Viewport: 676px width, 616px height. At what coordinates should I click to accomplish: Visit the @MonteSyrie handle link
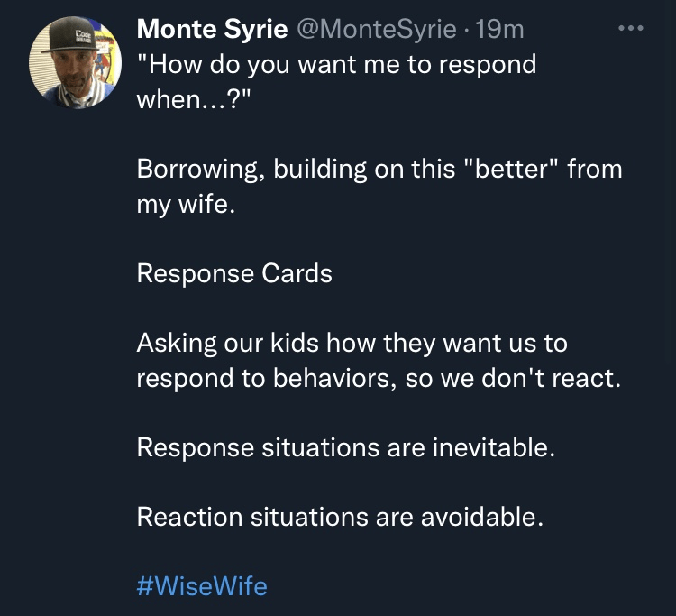pos(377,30)
